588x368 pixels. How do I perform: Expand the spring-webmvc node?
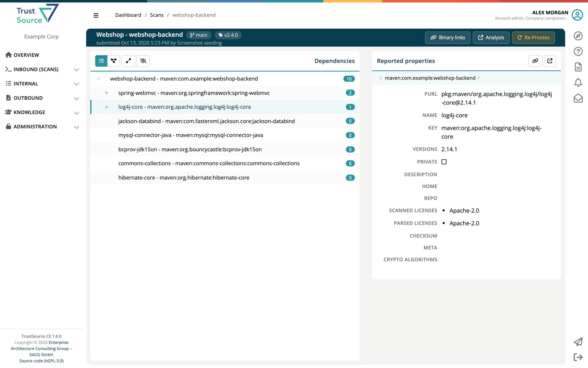pos(106,93)
